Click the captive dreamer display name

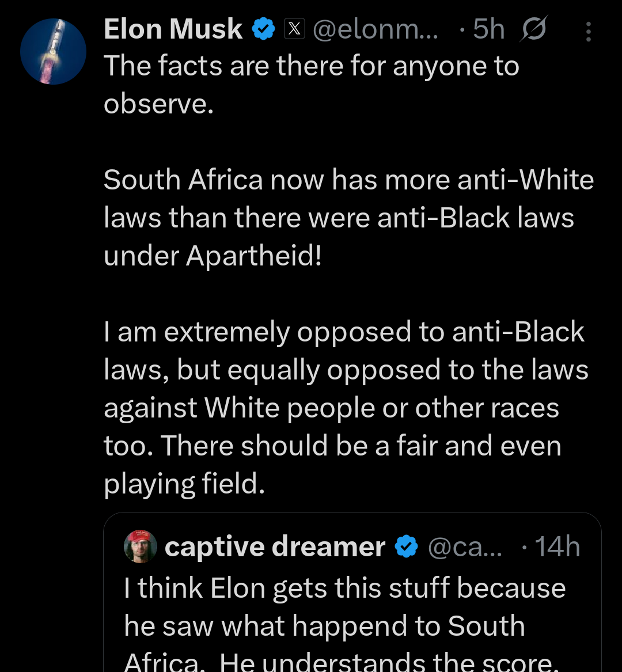(275, 546)
